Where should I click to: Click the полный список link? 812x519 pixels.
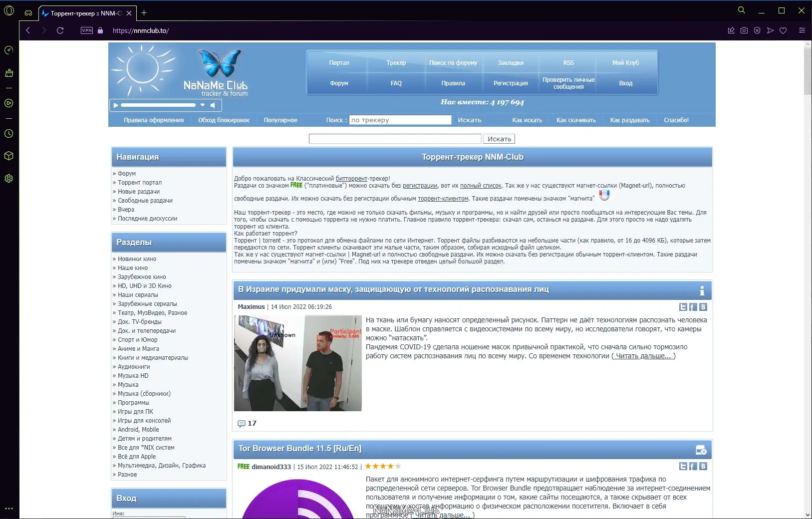(481, 186)
